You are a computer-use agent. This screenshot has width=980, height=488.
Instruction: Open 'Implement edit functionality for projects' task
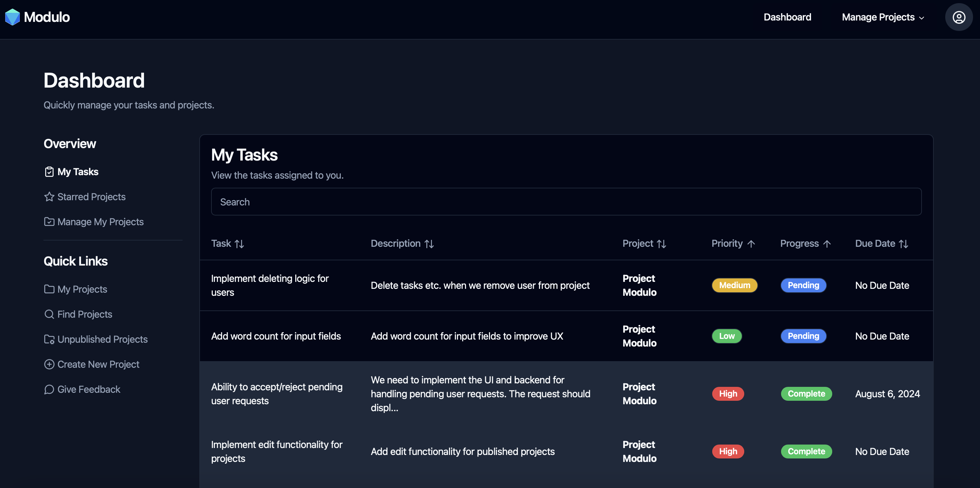pyautogui.click(x=276, y=452)
